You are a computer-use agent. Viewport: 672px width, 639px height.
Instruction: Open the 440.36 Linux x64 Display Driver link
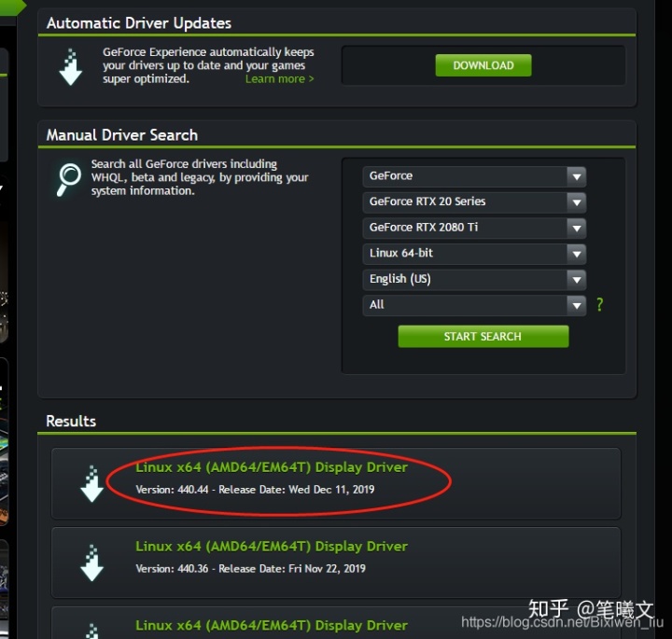272,547
